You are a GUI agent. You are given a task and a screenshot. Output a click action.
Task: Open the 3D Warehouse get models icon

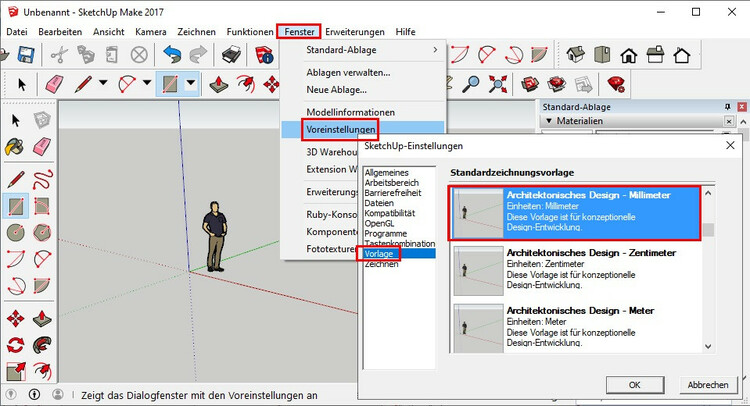(x=530, y=84)
